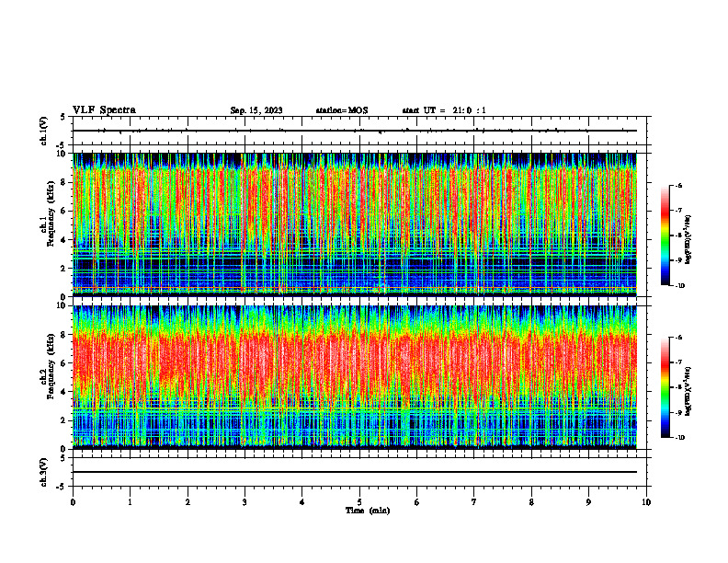Click the ch.1 voltage waveform trace
This screenshot has width=728, height=563.
tap(355, 131)
